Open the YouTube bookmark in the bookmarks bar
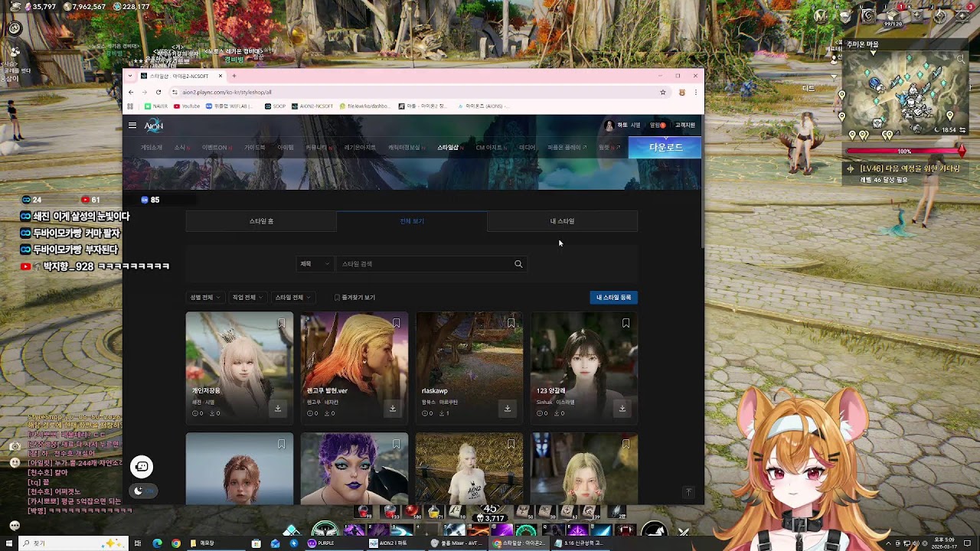Image resolution: width=980 pixels, height=551 pixels. pos(187,106)
